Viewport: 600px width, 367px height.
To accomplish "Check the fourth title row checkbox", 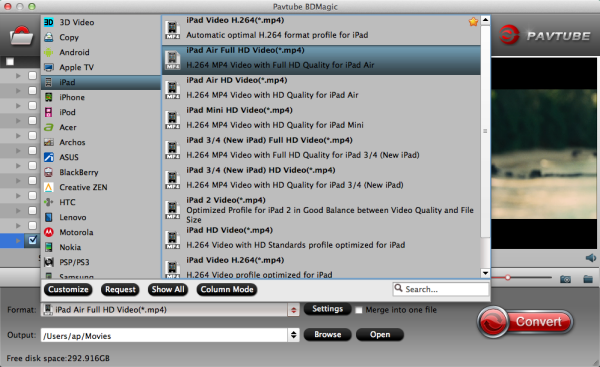I will (x=33, y=121).
